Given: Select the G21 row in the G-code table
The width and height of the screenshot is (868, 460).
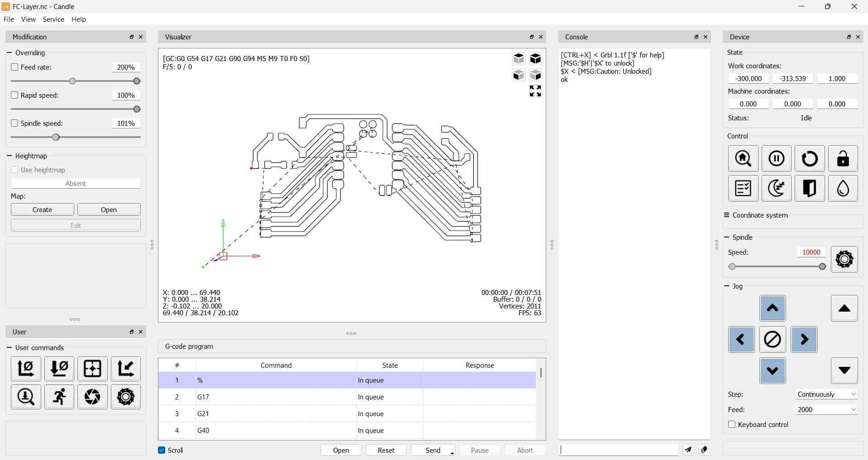Looking at the screenshot, I should click(347, 413).
